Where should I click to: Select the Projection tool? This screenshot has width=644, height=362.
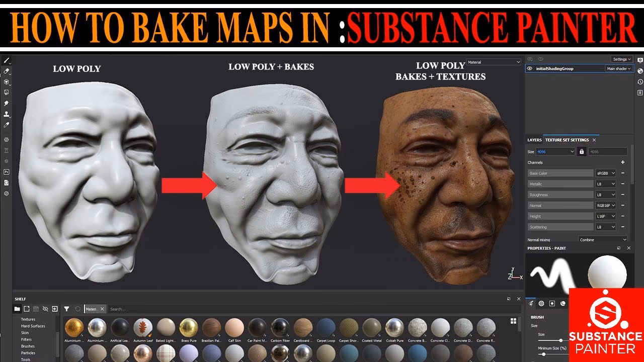click(7, 81)
